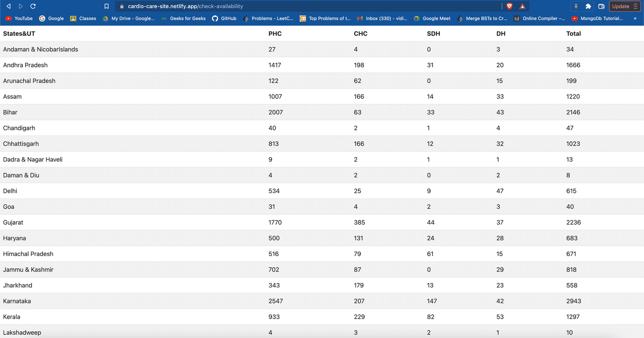Viewport: 644px width, 338px height.
Task: Click the Total column header
Action: coord(574,34)
